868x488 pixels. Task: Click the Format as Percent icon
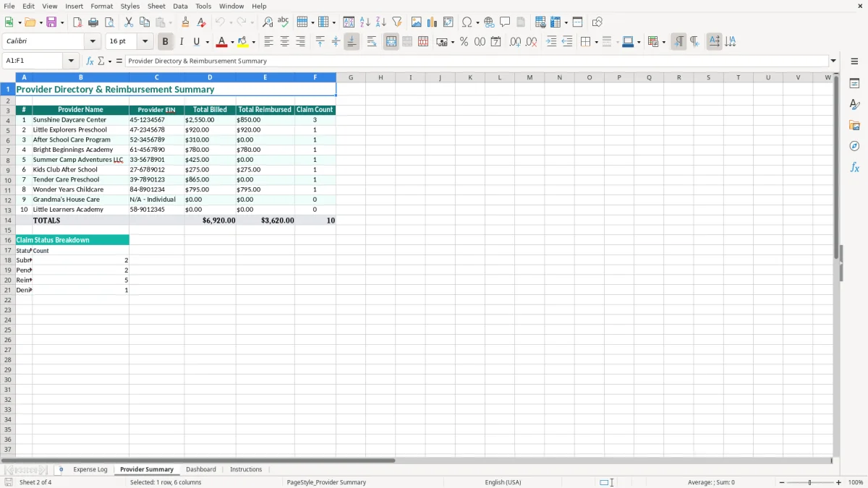click(x=464, y=42)
